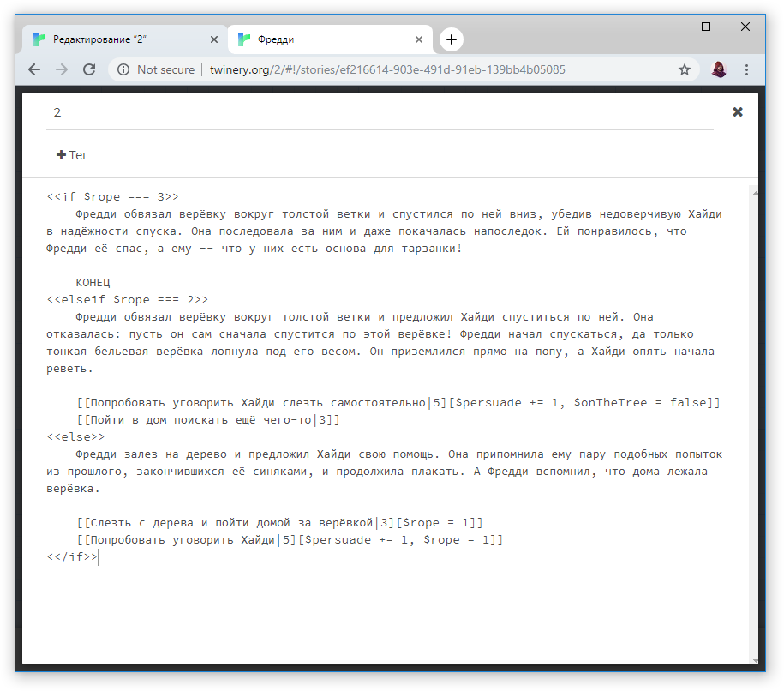The image size is (784, 691).
Task: Click the Twine favicon on Фредди tab
Action: (x=244, y=39)
